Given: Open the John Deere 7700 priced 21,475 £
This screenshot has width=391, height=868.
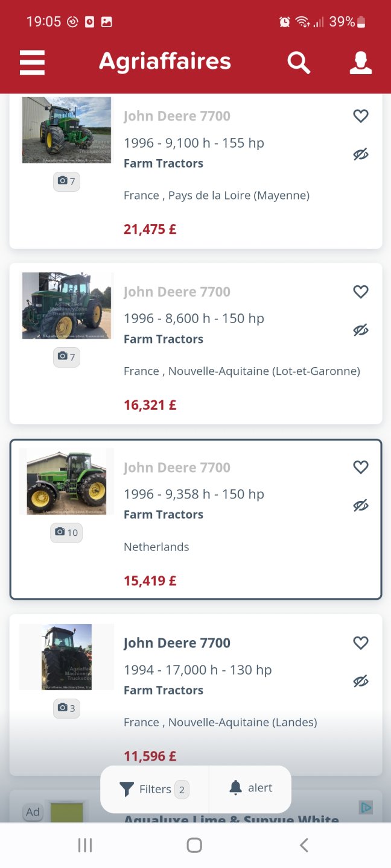Looking at the screenshot, I should point(177,116).
